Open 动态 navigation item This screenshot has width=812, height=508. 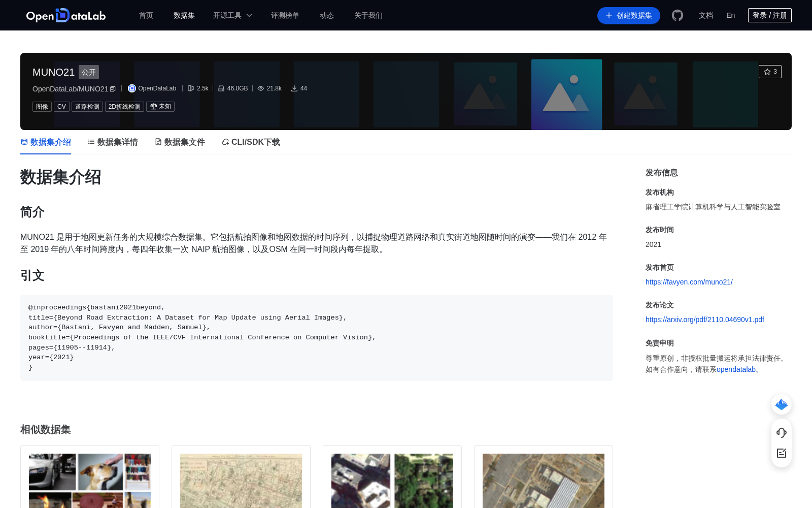327,15
